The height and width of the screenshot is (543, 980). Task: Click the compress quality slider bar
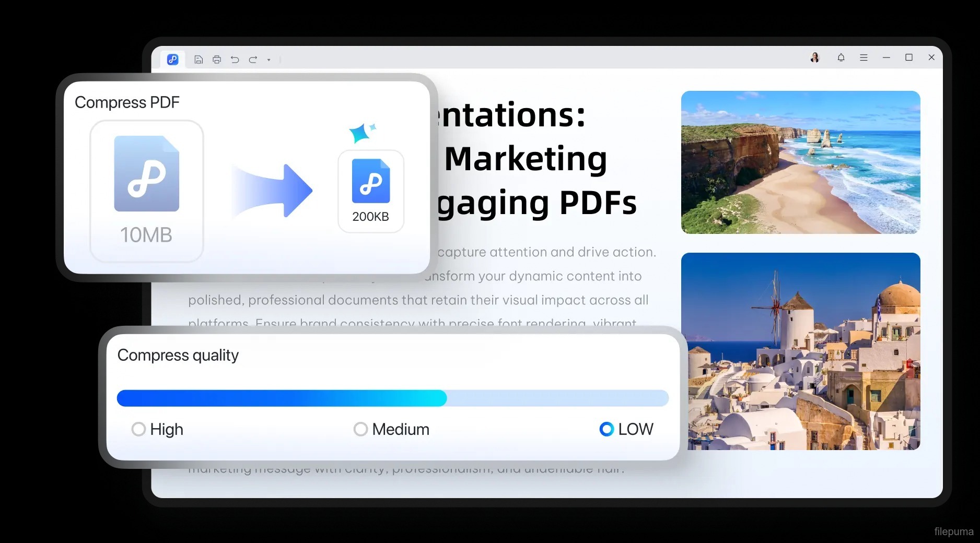[392, 398]
